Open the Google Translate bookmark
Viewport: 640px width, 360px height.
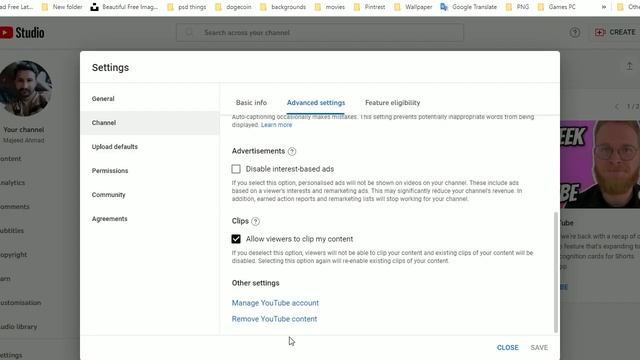pos(468,7)
